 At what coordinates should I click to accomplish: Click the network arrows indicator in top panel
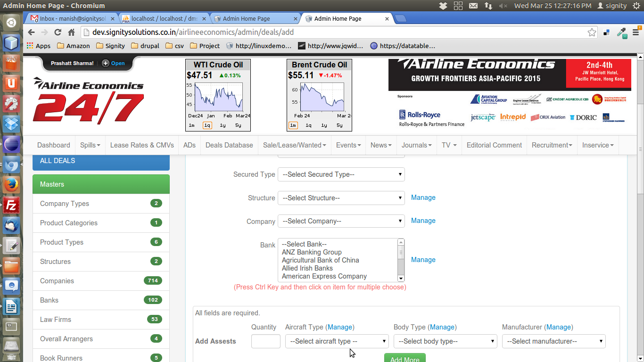coord(488,6)
